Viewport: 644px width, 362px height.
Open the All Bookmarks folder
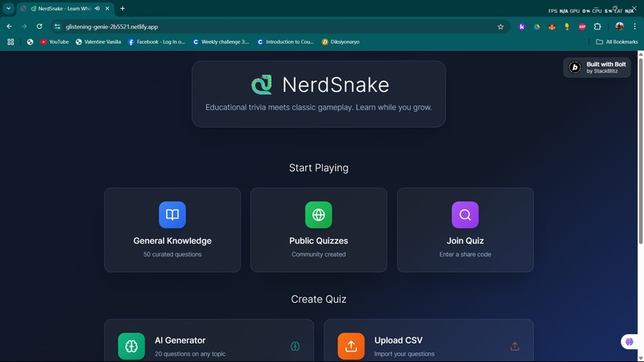tap(617, 42)
